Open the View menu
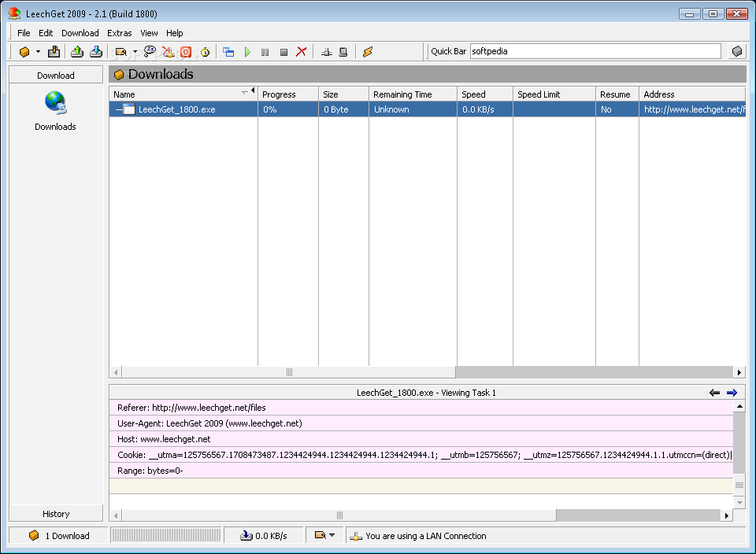This screenshot has height=554, width=756. [149, 33]
